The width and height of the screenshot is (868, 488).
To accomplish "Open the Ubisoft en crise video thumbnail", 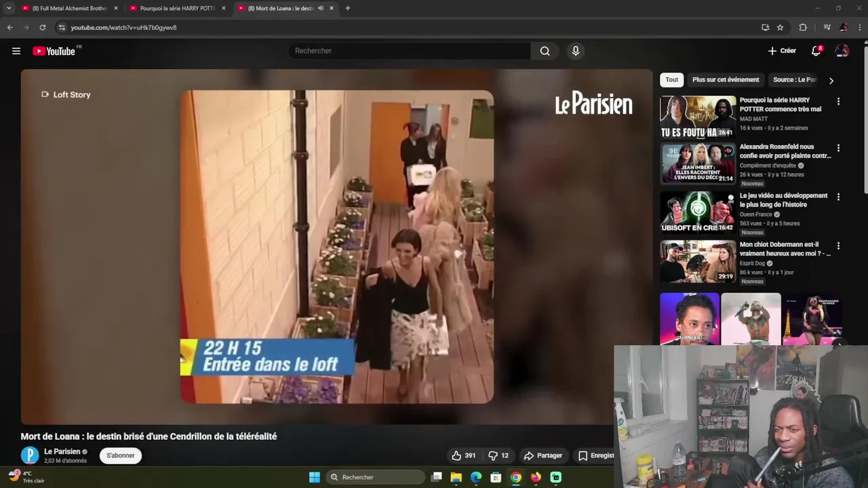I will [x=698, y=212].
